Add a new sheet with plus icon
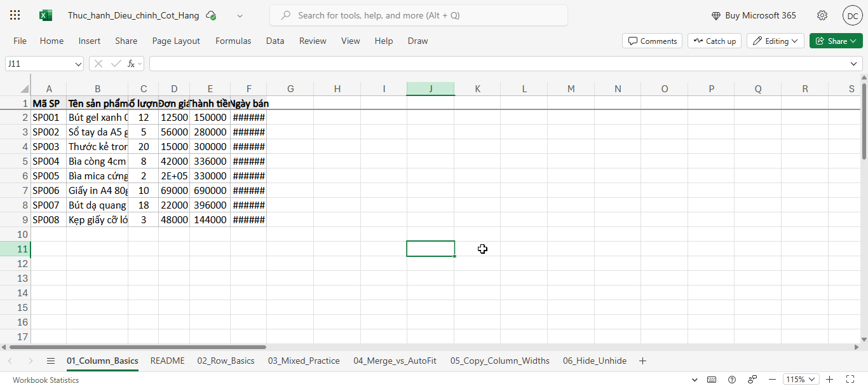Image resolution: width=868 pixels, height=386 pixels. tap(642, 361)
